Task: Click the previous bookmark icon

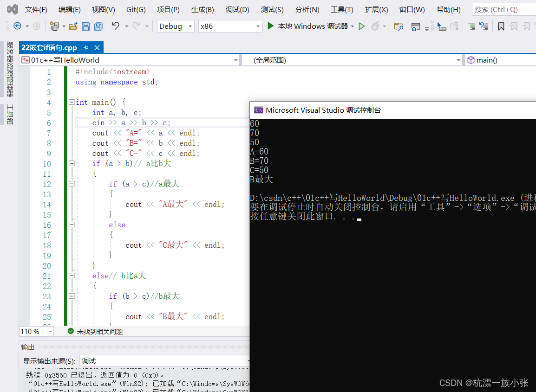Action: pyautogui.click(x=513, y=26)
